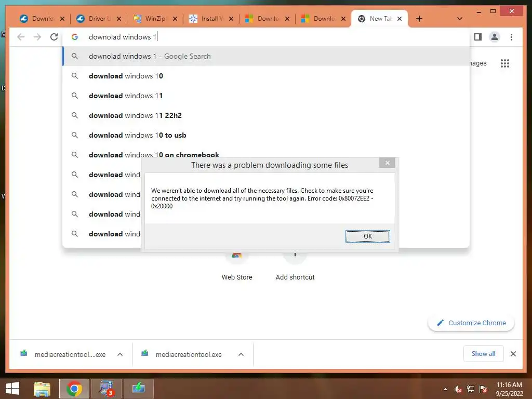Choose downolad windows 1 Google Search entry
The width and height of the screenshot is (532, 399).
[266, 56]
